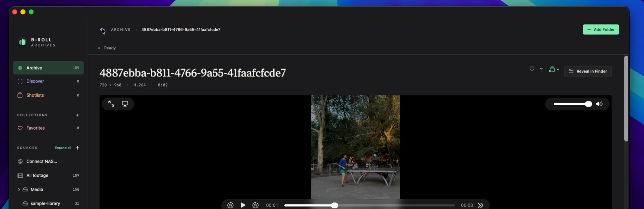644x209 pixels.
Task: Select All footage source
Action: (48, 175)
